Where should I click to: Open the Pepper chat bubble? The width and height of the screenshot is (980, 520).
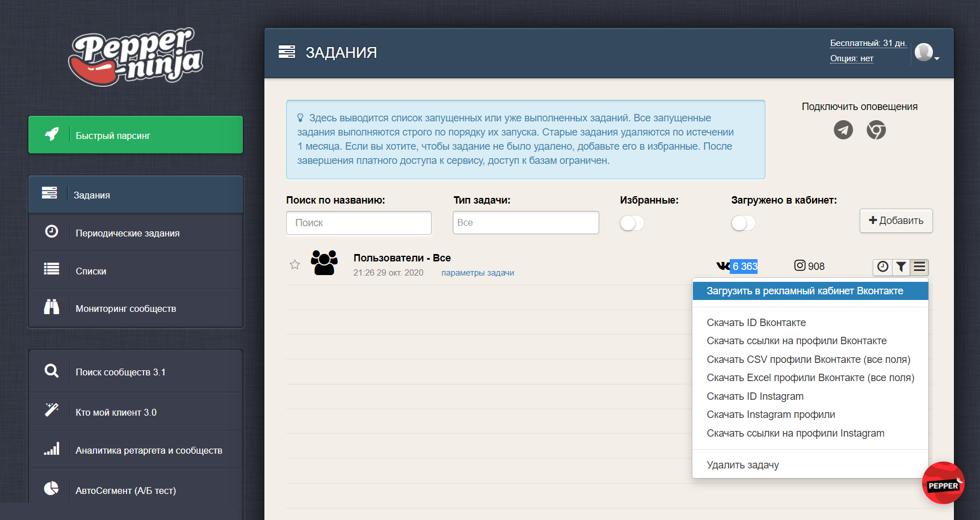point(943,483)
